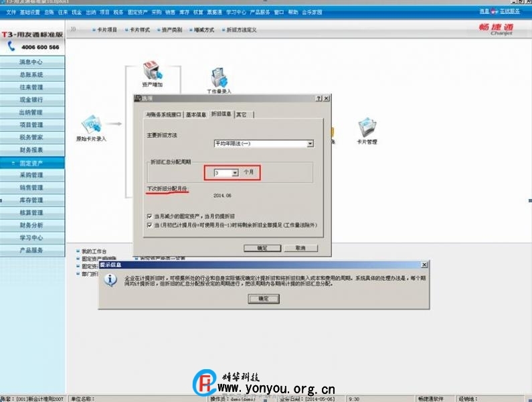Open the 帮助 menu

(x=293, y=12)
